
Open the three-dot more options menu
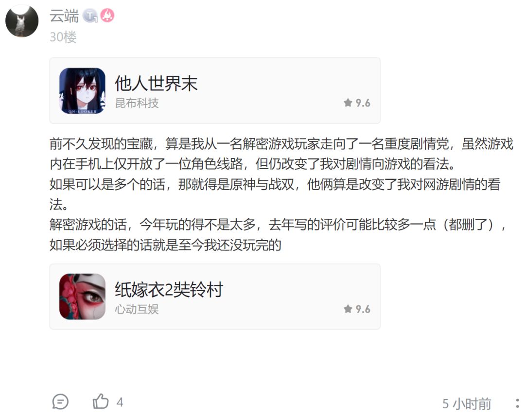click(517, 403)
